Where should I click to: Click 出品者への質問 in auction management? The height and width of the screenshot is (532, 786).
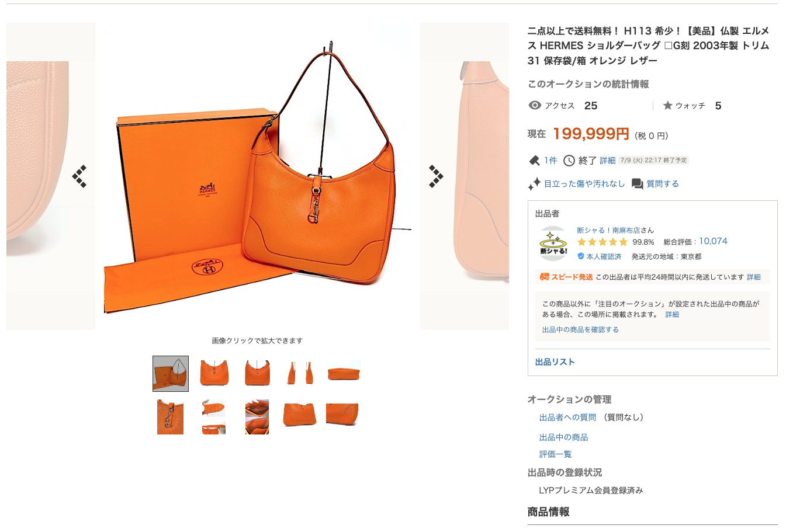(x=567, y=418)
